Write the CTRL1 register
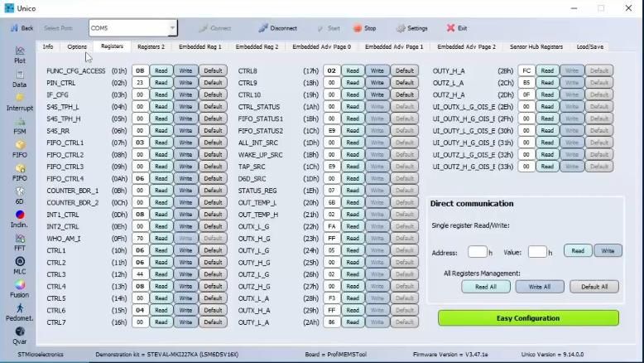644x363 pixels. point(185,250)
